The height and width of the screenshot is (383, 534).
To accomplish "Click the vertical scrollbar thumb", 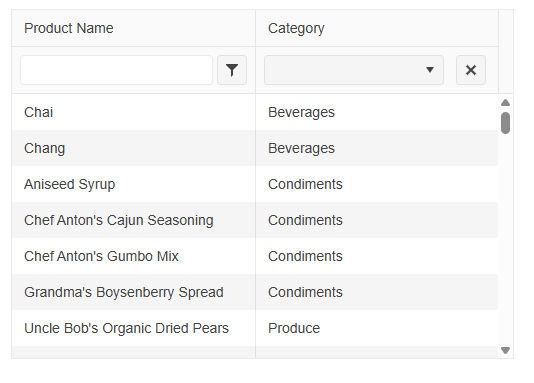I will tap(505, 123).
